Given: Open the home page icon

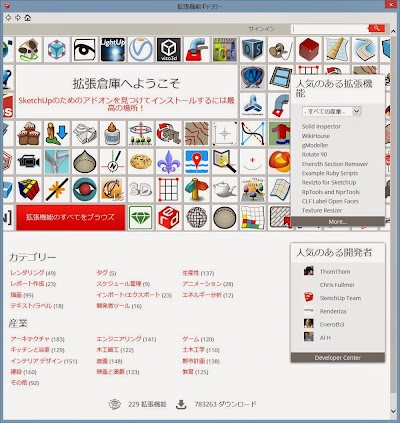Looking at the screenshot, I should tap(28, 18).
